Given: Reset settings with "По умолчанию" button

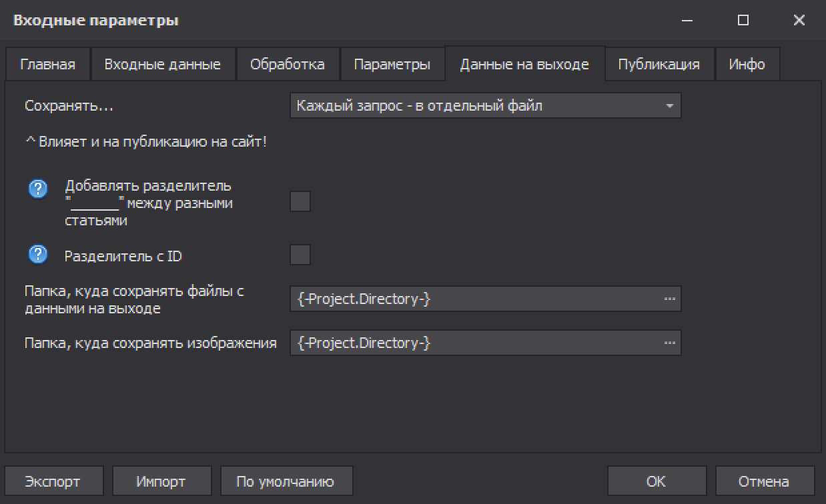Looking at the screenshot, I should click(285, 481).
